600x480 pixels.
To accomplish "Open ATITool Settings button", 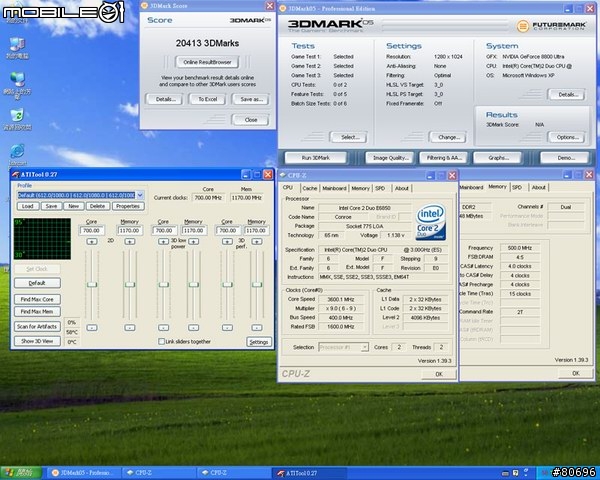I will [259, 342].
